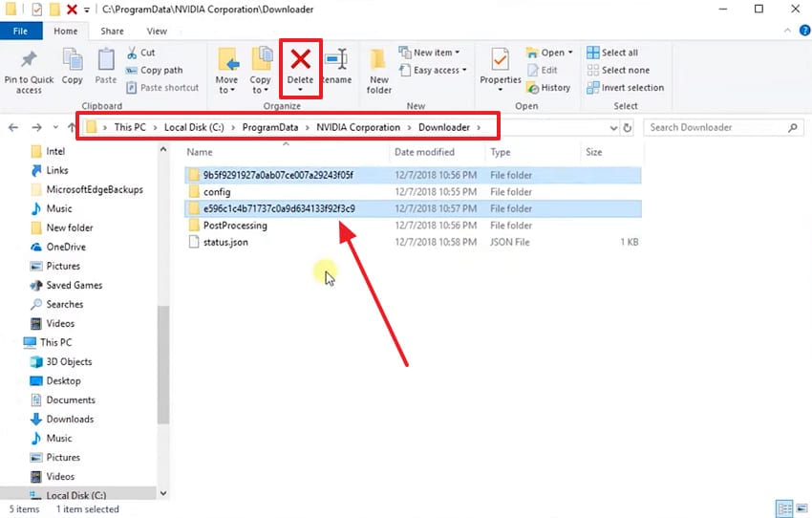
Task: Click NVIDIA Corporation breadcrumb
Action: [x=358, y=127]
